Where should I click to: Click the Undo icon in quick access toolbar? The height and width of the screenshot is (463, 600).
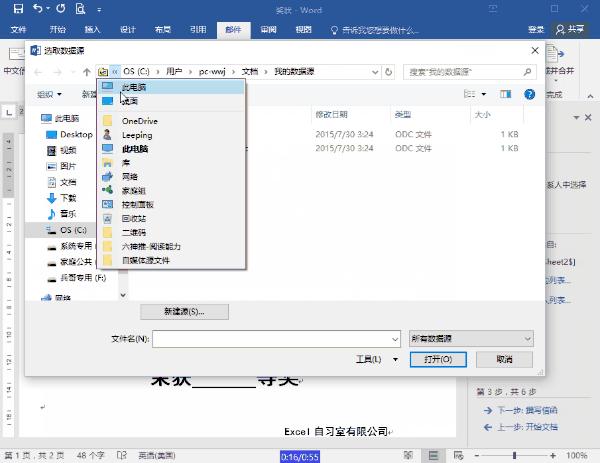[38, 8]
